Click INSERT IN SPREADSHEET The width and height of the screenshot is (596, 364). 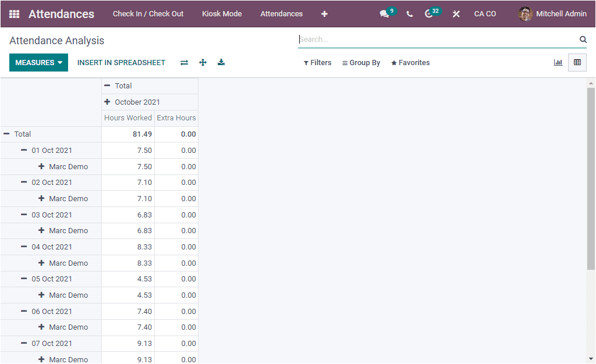121,62
